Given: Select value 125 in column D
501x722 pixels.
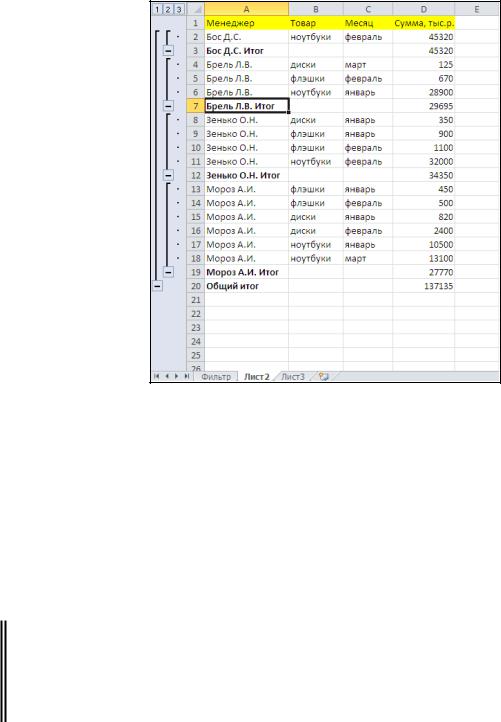Looking at the screenshot, I should pyautogui.click(x=424, y=64).
